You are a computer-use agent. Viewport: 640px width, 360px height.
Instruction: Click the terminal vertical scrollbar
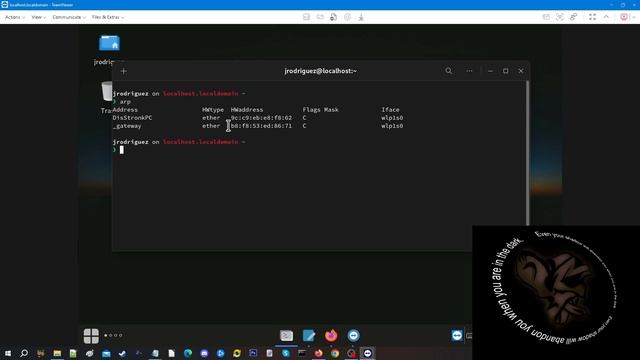tap(527, 153)
